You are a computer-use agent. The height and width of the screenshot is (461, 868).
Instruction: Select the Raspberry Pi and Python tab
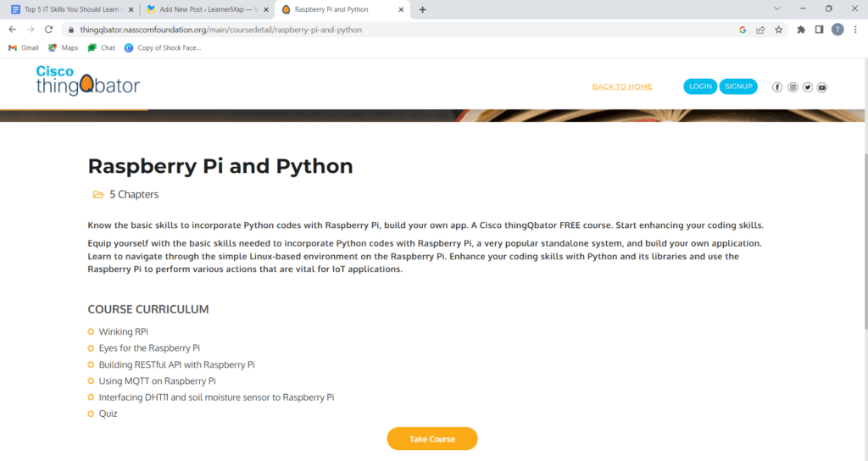[342, 9]
